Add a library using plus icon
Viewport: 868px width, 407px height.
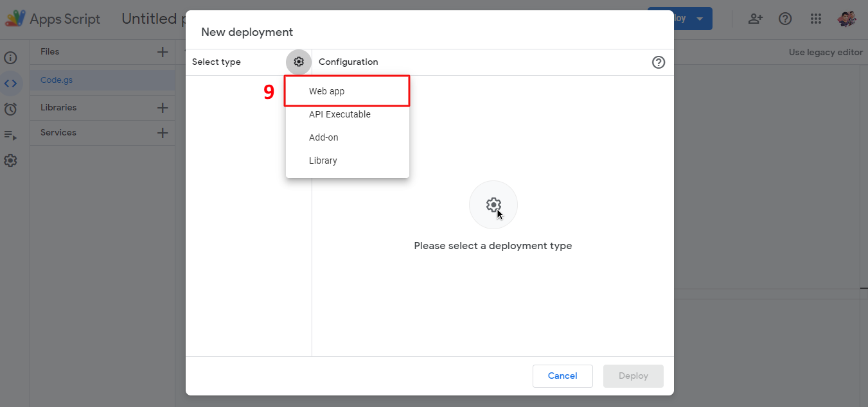pyautogui.click(x=163, y=108)
